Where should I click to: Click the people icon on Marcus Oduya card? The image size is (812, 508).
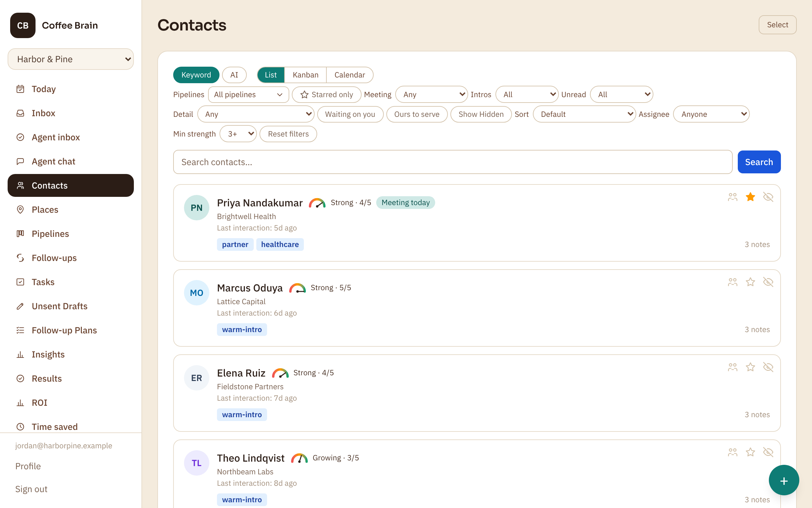(733, 282)
